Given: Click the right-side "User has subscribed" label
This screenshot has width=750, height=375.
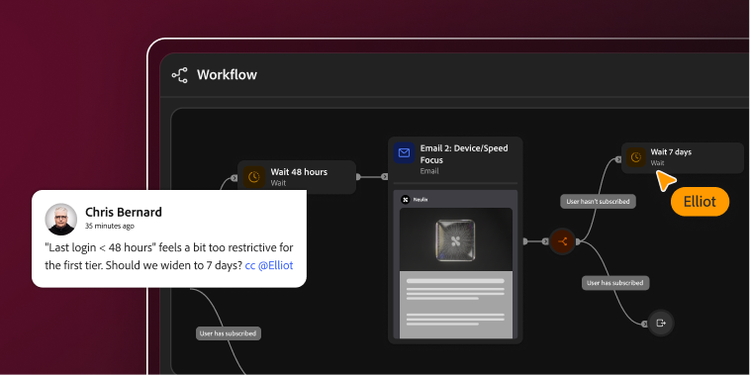Looking at the screenshot, I should tap(615, 283).
